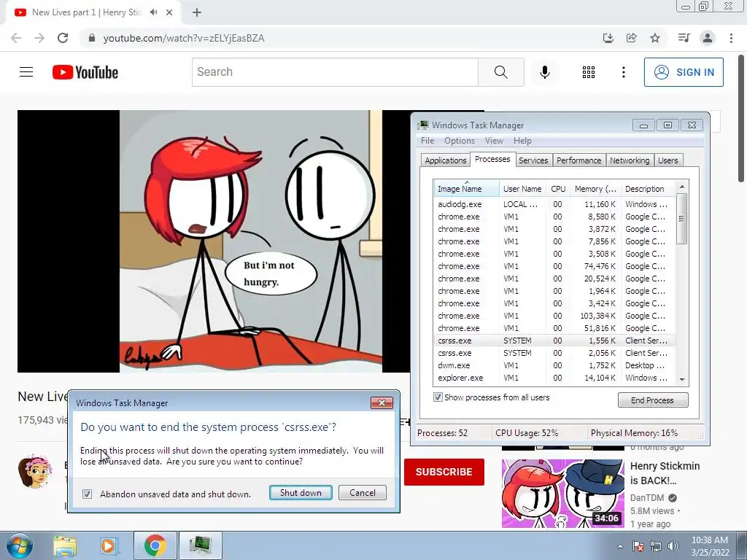
Task: Switch to the Users tab
Action: pos(667,160)
